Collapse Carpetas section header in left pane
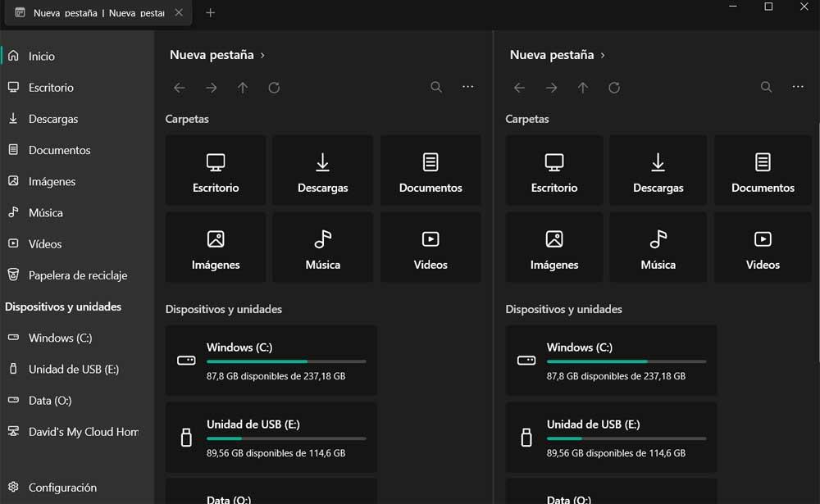 [187, 119]
